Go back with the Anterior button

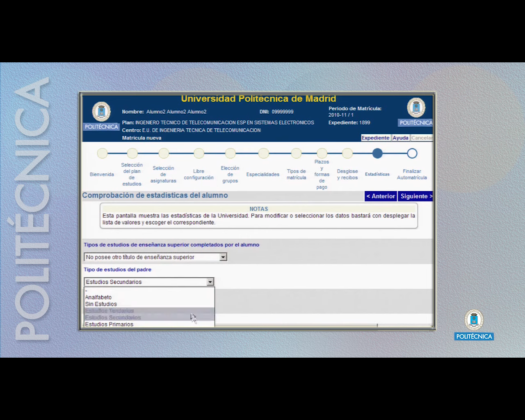tap(381, 196)
